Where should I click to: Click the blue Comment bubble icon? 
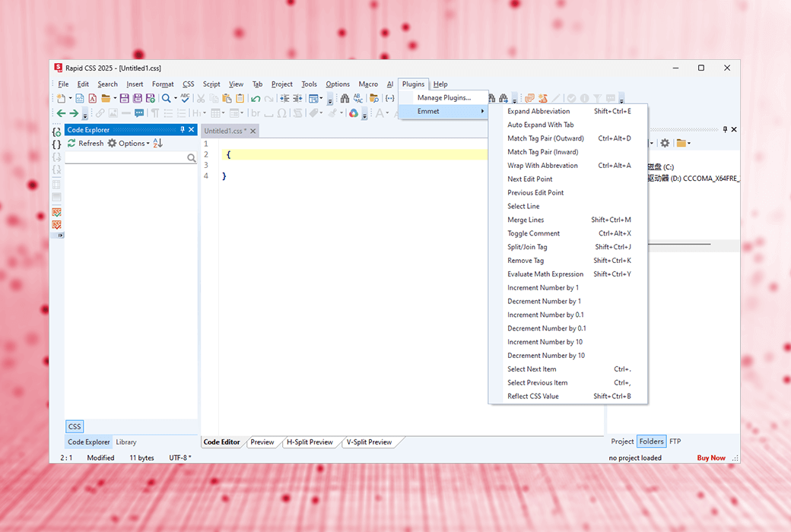[x=139, y=113]
